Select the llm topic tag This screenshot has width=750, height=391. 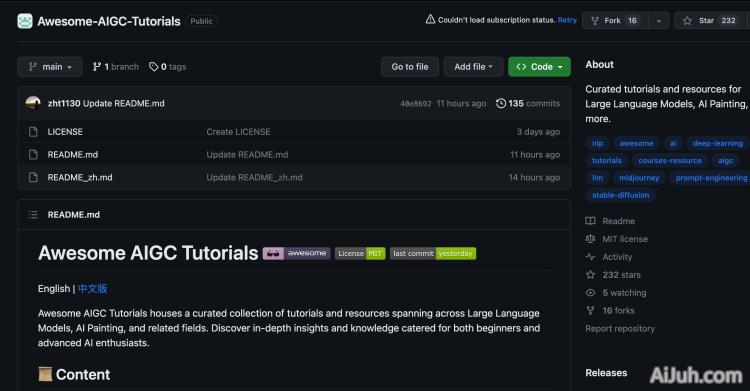597,178
